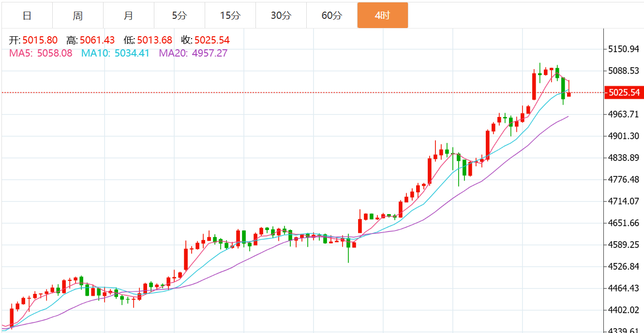Click the 5150.94 price axis label
Screen dimensions: 644x333
624,49
